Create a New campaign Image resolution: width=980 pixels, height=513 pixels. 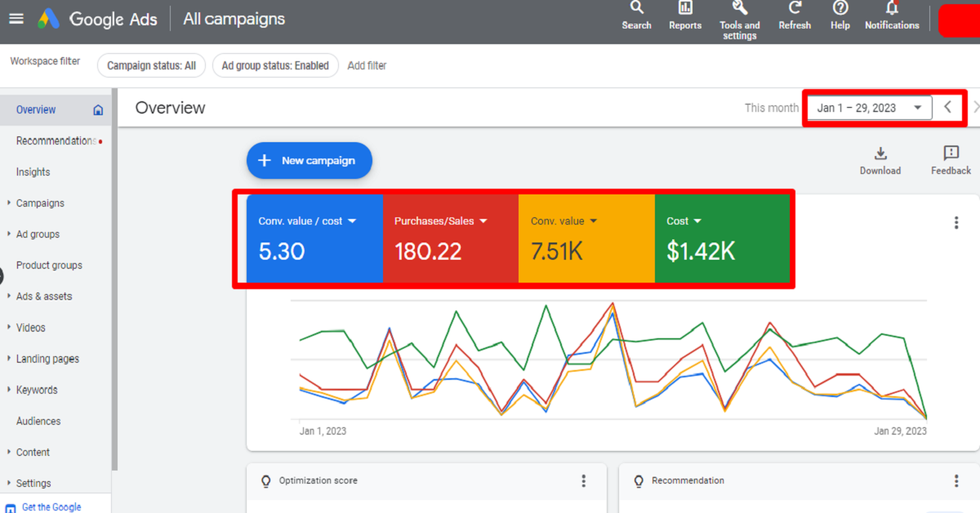309,160
